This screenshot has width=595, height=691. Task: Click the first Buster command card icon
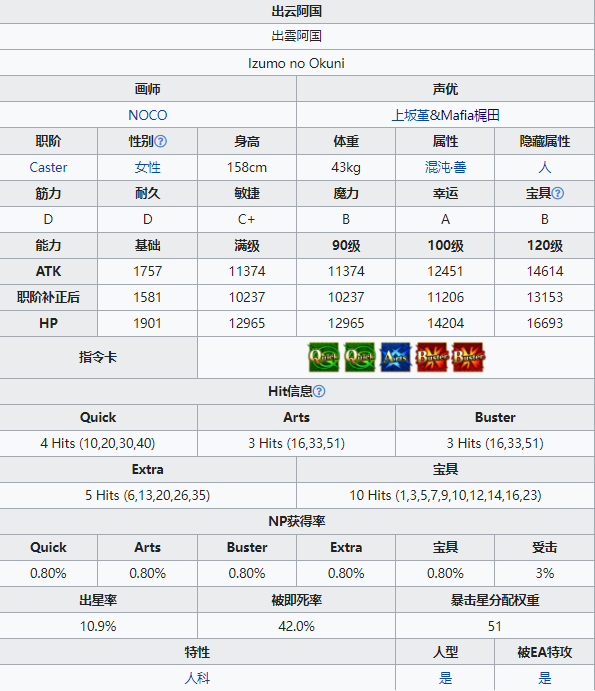pos(432,357)
